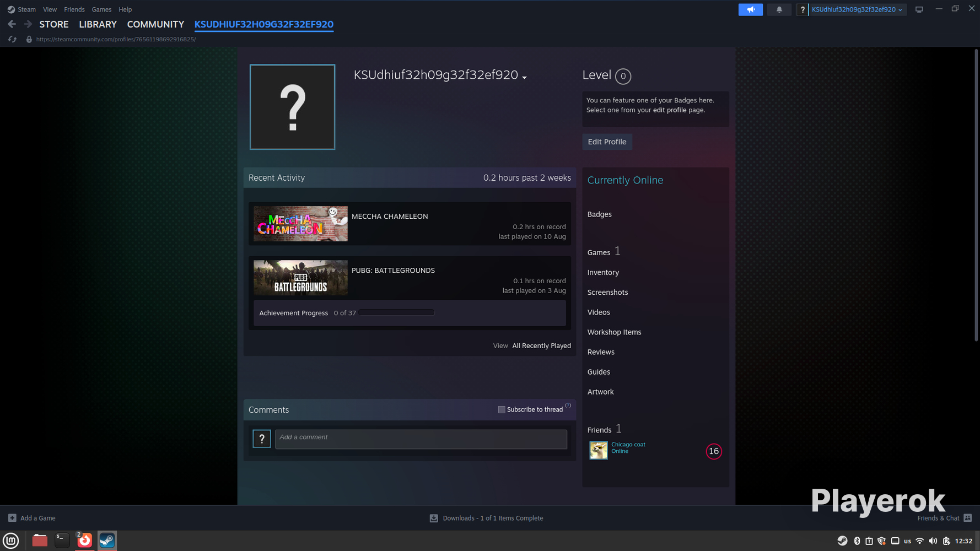Open the Friends menu
This screenshot has width=980, height=551.
pos(74,9)
